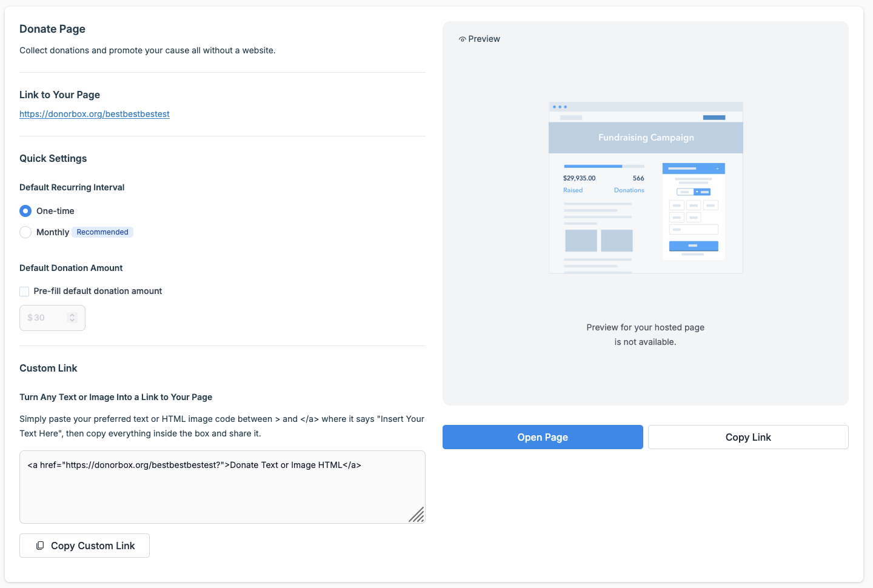Viewport: 873px width, 588px height.
Task: Click the blue progress bar in preview illustration
Action: (x=593, y=166)
